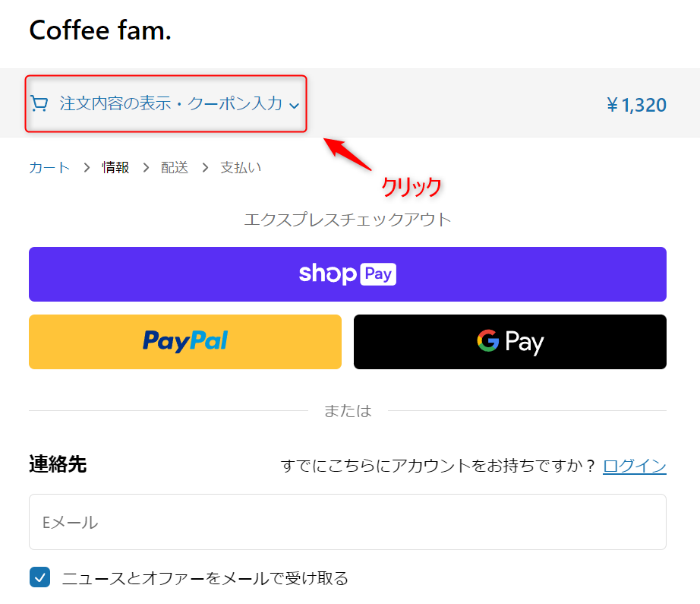This screenshot has height=604, width=700.
Task: Open the ログイン link
Action: [x=635, y=466]
